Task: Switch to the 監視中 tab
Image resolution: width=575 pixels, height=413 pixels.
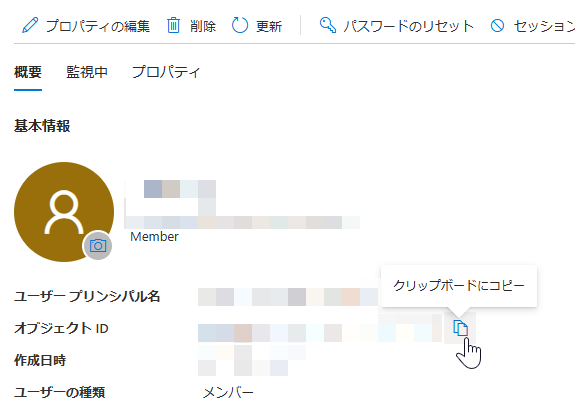Action: point(87,72)
